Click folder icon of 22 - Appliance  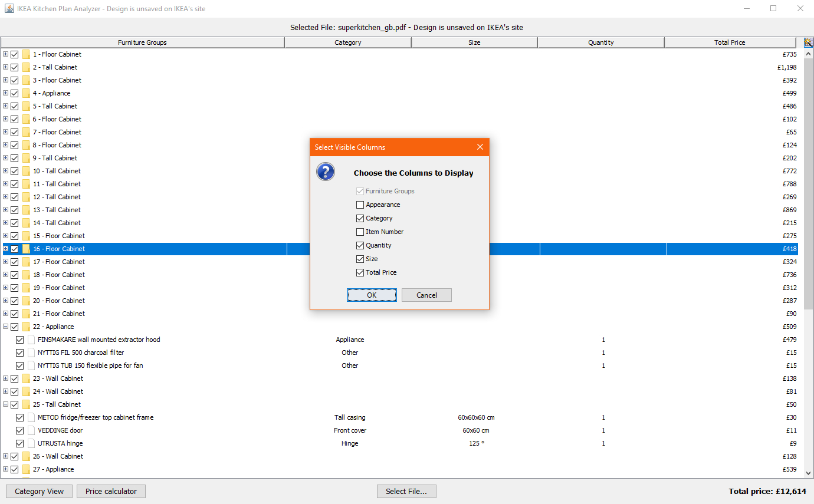[x=26, y=327]
